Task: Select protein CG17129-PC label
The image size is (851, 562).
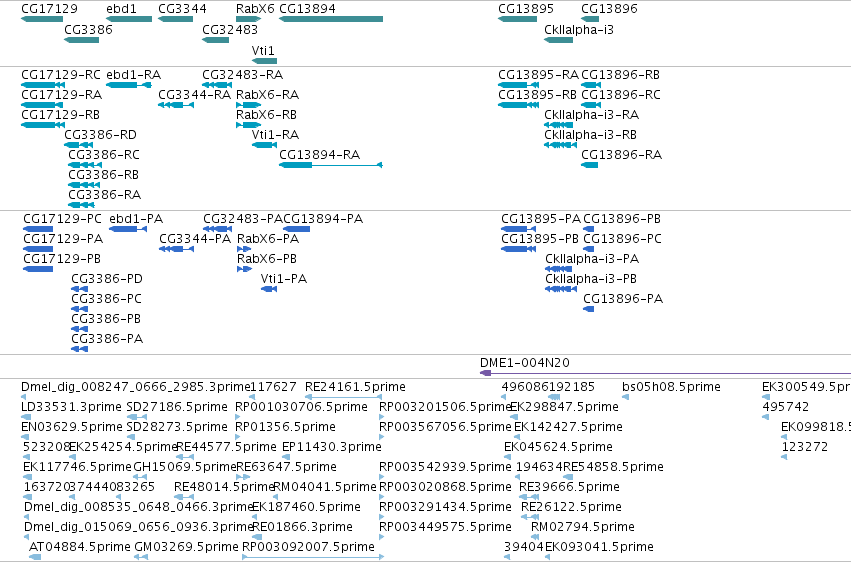Action: pos(62,219)
